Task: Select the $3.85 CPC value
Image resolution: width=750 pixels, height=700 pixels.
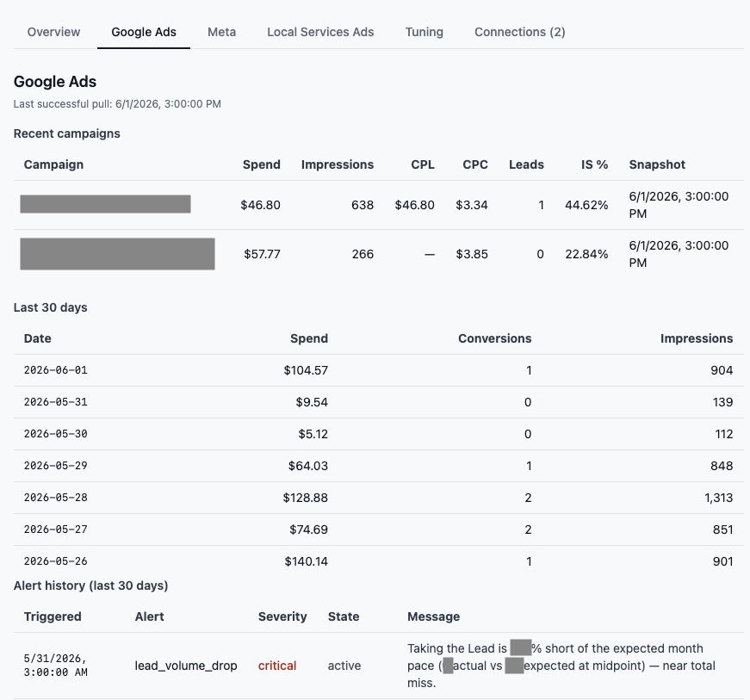Action: point(472,254)
